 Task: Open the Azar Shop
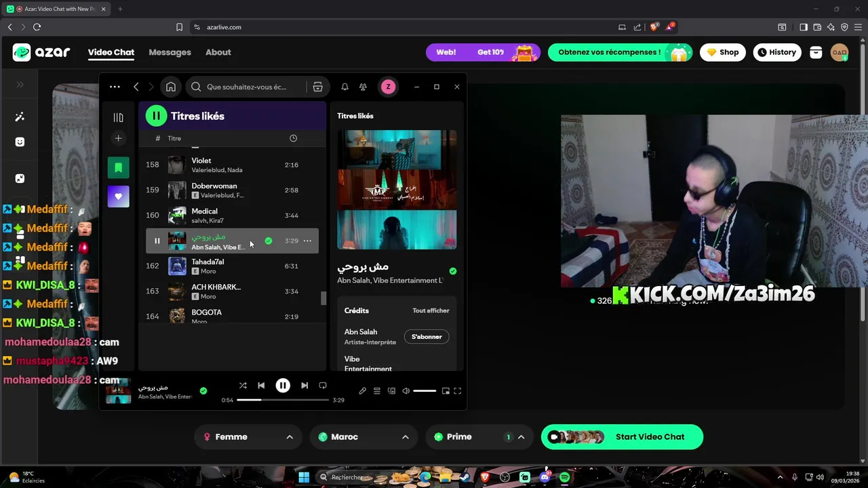723,52
